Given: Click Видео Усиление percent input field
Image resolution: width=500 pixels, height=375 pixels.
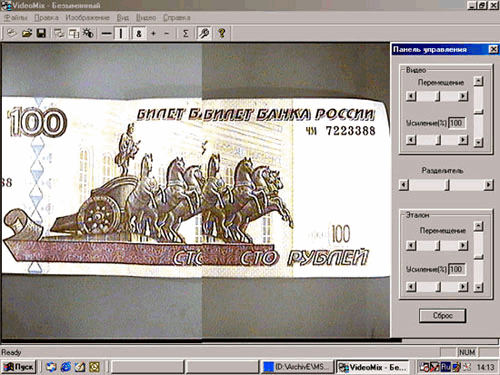Looking at the screenshot, I should click(x=456, y=123).
